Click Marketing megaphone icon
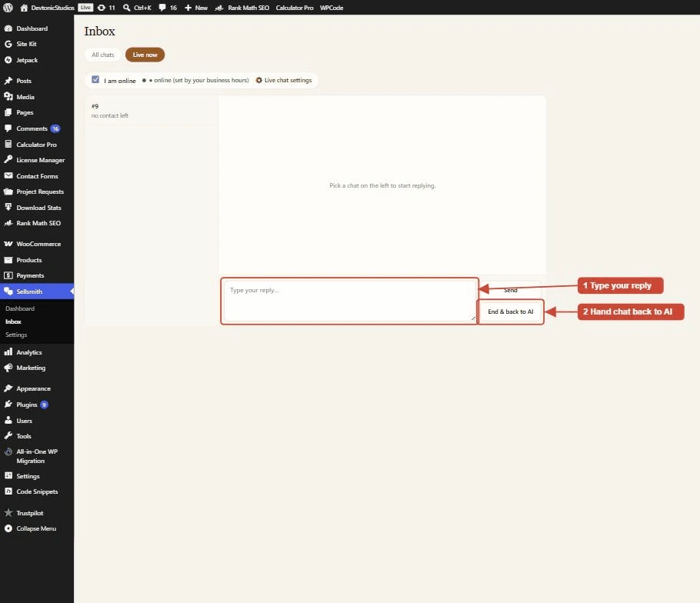The image size is (700, 603). pos(8,368)
